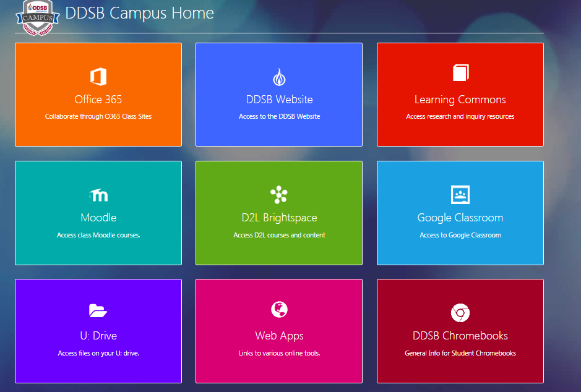This screenshot has width=581, height=392.
Task: Click the DDSB Campus shield logo
Action: click(x=37, y=18)
